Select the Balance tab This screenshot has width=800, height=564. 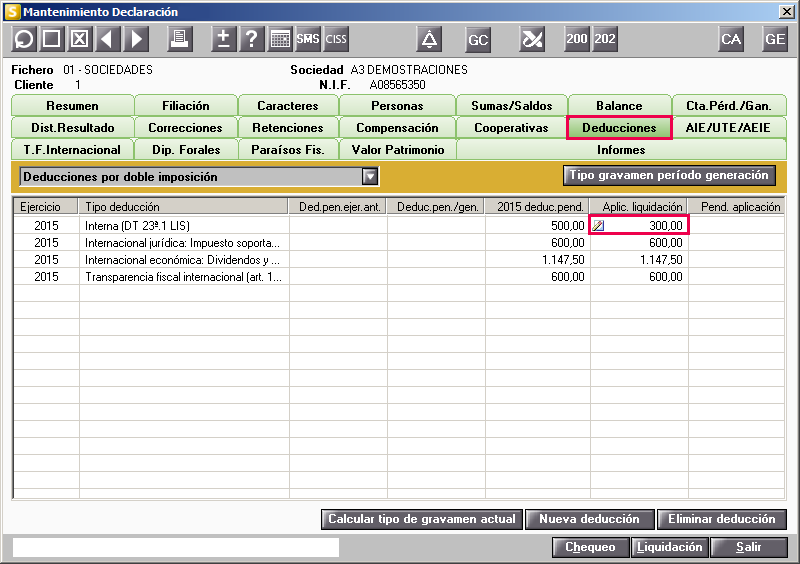point(619,106)
